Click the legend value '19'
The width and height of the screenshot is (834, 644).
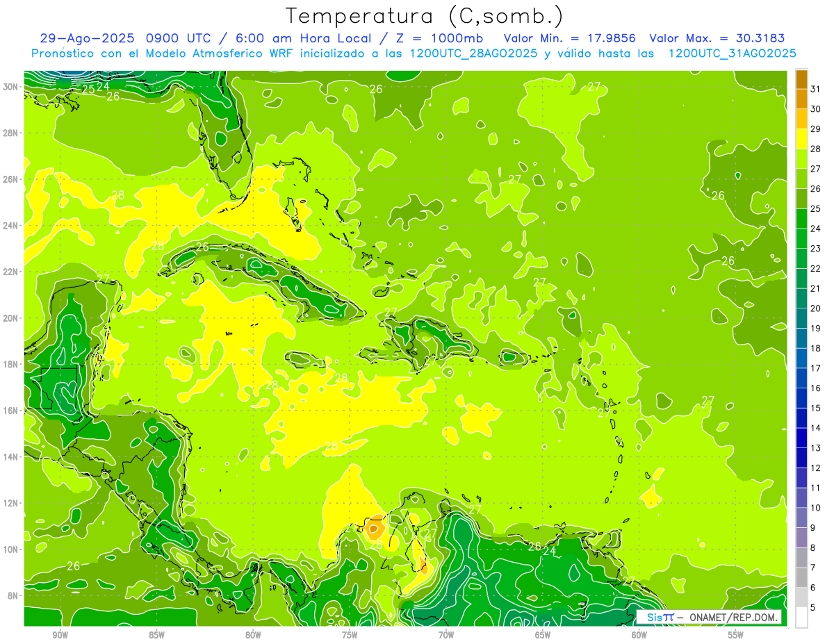click(816, 329)
